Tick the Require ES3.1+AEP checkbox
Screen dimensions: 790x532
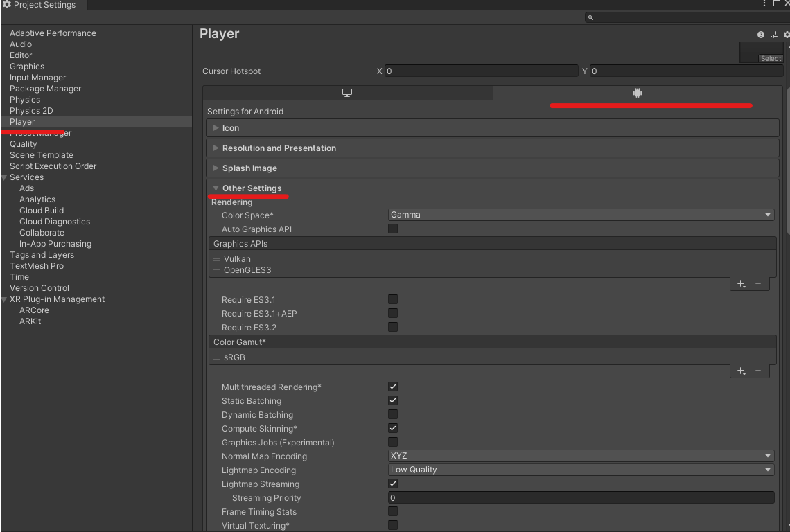click(x=393, y=313)
